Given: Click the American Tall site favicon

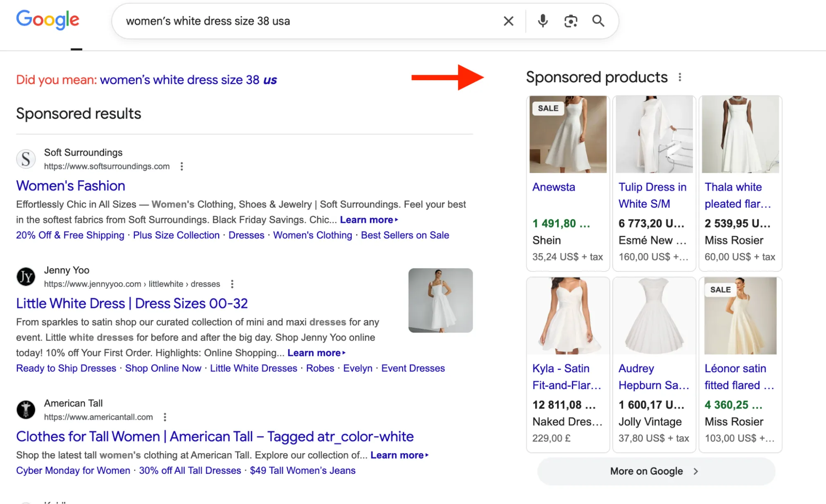Looking at the screenshot, I should coord(26,410).
